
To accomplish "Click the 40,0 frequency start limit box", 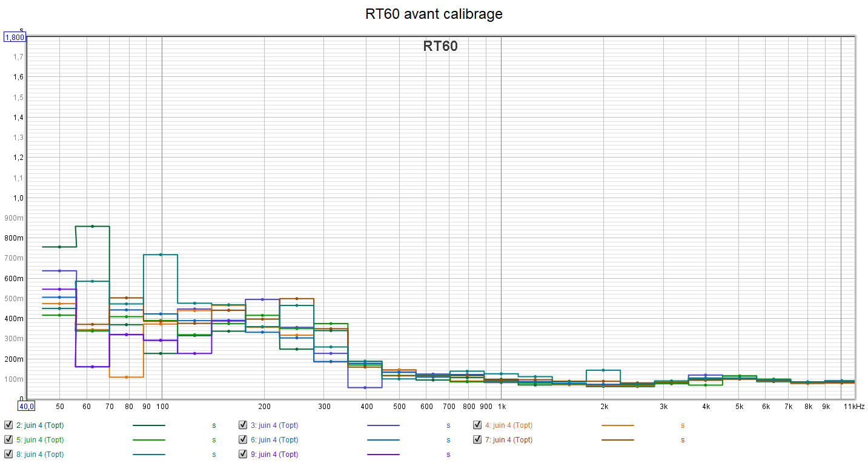I will 27,406.
